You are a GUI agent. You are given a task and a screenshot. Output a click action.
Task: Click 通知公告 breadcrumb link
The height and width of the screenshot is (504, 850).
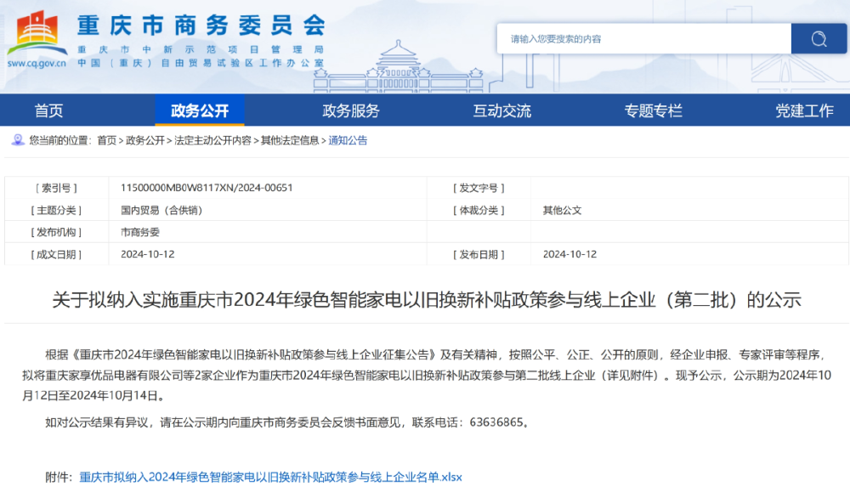pos(348,140)
